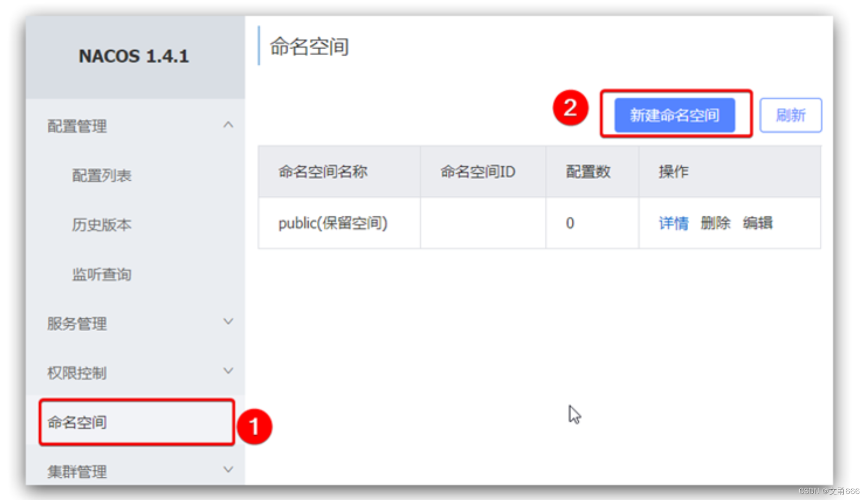Screen dimensions: 868x500
Task: Click the 集群管理 sidebar heading
Action: click(77, 471)
